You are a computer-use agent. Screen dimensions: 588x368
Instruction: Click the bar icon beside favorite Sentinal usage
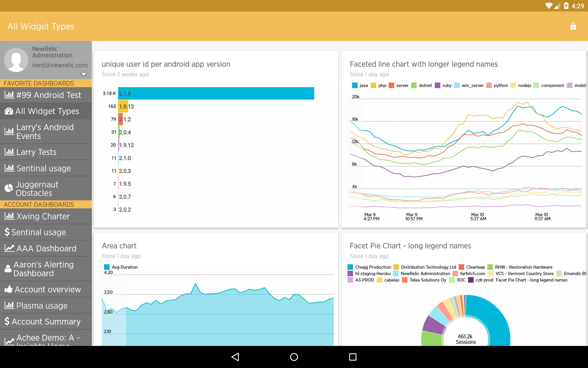[x=9, y=168]
